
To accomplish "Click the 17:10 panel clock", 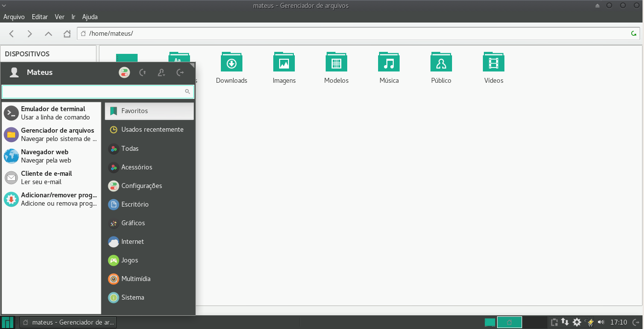I will click(619, 322).
